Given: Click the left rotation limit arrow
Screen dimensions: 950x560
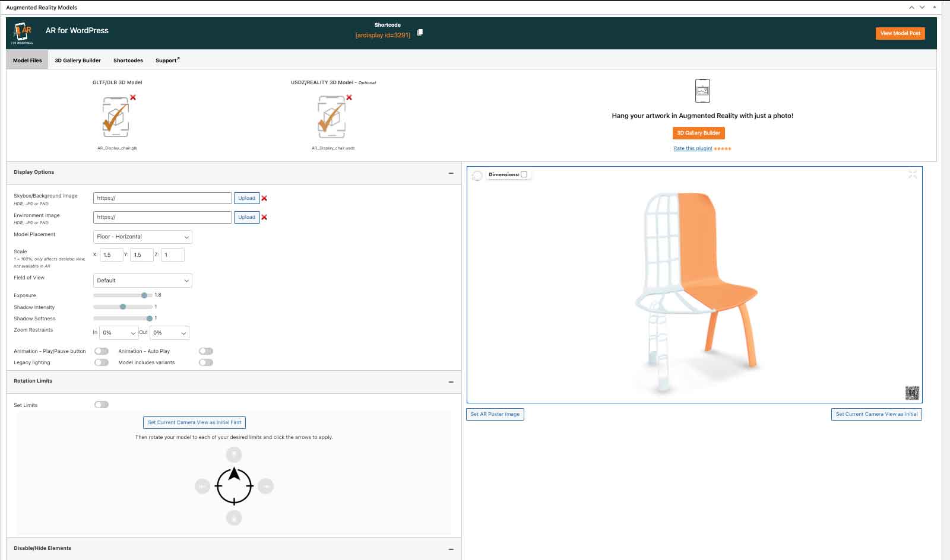Looking at the screenshot, I should [x=202, y=486].
